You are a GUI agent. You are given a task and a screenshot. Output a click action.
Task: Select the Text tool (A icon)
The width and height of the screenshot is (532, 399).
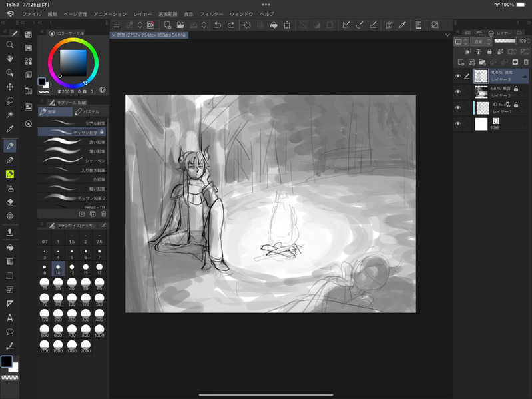click(10, 318)
